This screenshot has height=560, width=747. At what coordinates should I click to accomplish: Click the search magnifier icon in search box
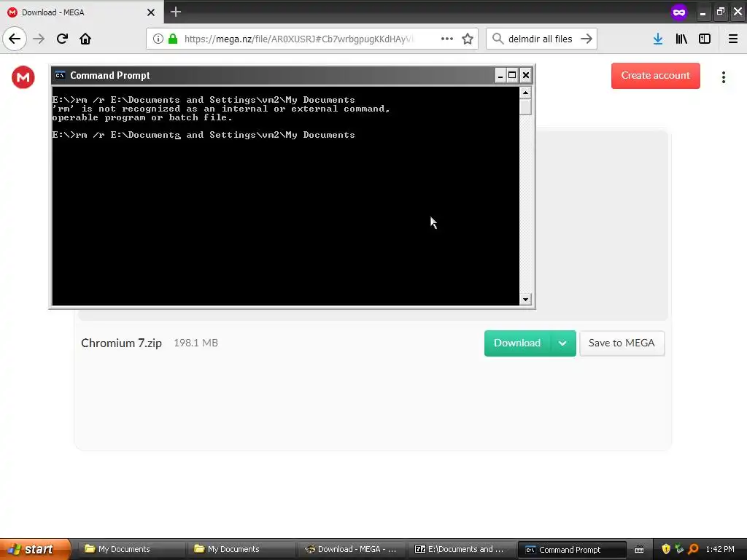[498, 39]
